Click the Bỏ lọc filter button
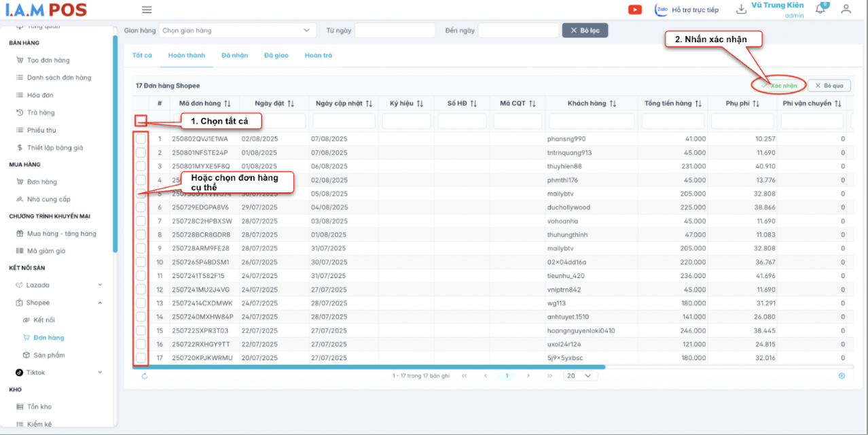Screen dimensions: 868x435 pos(585,31)
